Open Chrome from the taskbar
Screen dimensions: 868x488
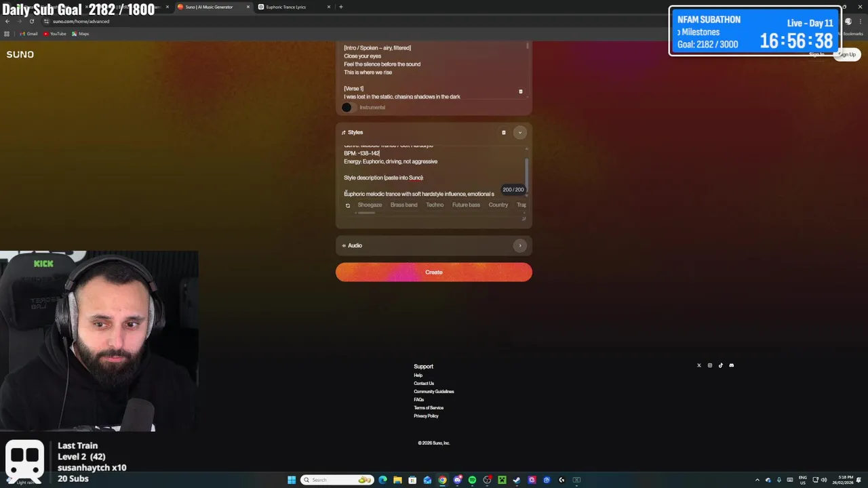click(442, 480)
